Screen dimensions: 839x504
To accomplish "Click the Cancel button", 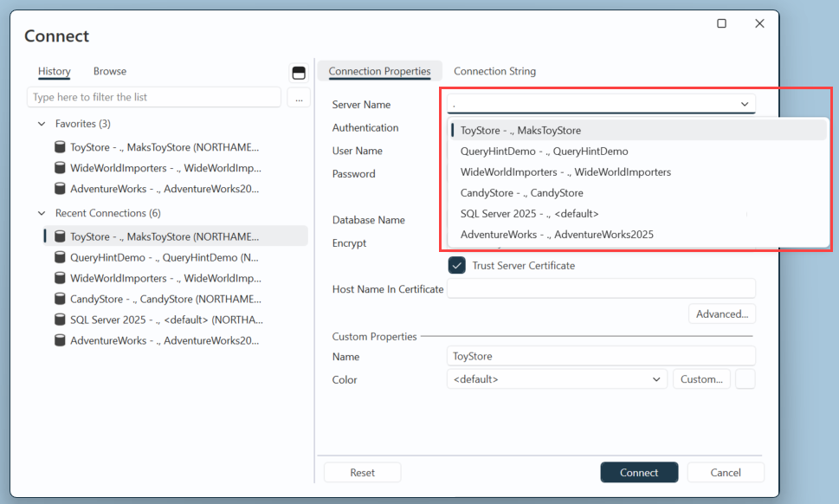I will coord(726,473).
